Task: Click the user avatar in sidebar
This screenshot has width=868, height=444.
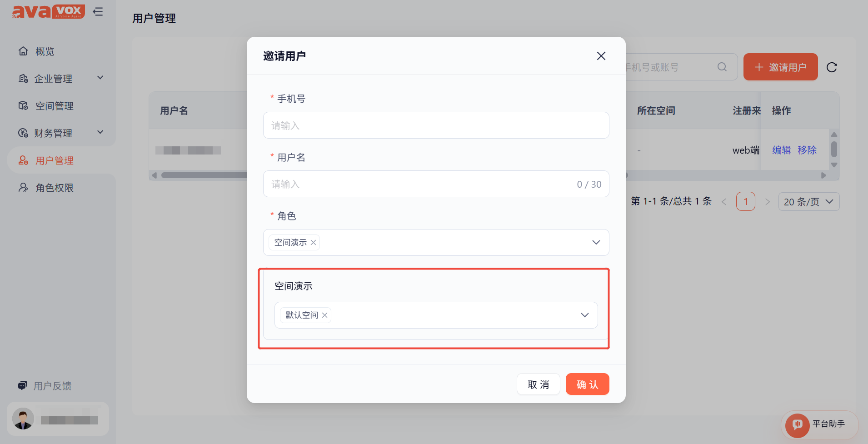Action: click(x=23, y=419)
